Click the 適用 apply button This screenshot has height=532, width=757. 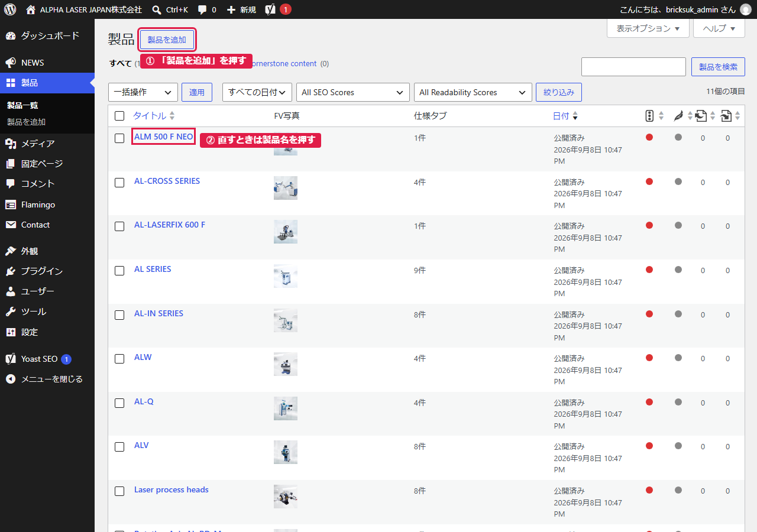197,92
